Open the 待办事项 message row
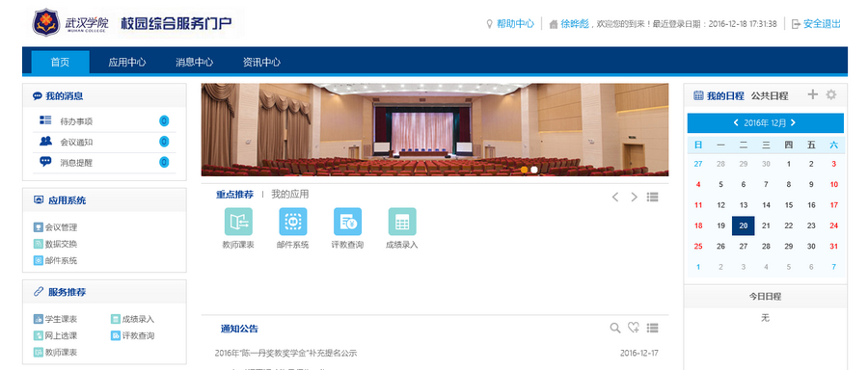 click(x=104, y=121)
